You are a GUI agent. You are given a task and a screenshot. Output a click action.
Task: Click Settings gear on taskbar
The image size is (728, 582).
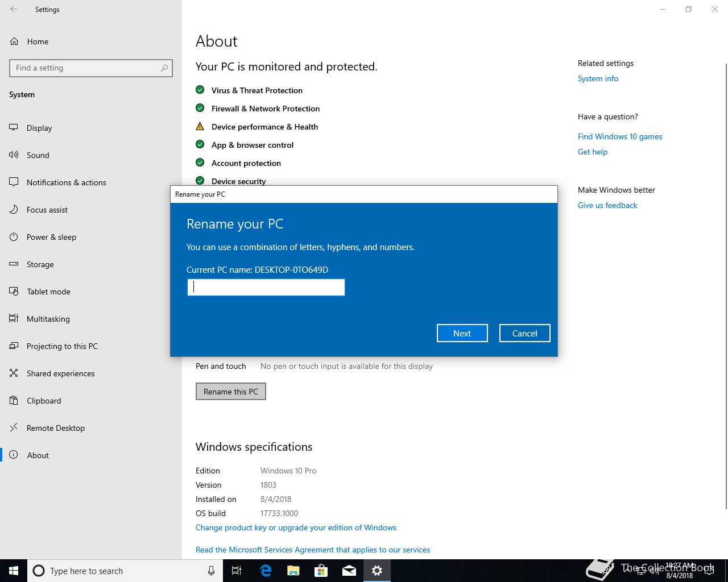click(377, 571)
